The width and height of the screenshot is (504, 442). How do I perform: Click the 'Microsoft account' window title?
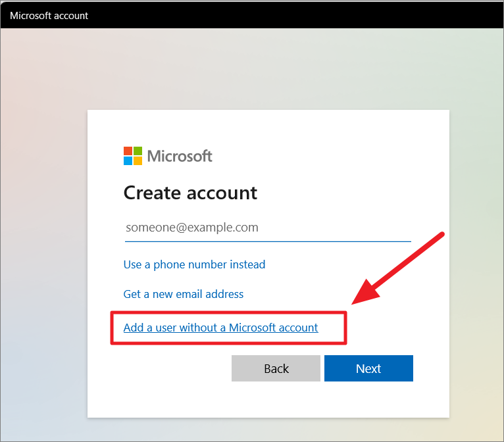[49, 15]
